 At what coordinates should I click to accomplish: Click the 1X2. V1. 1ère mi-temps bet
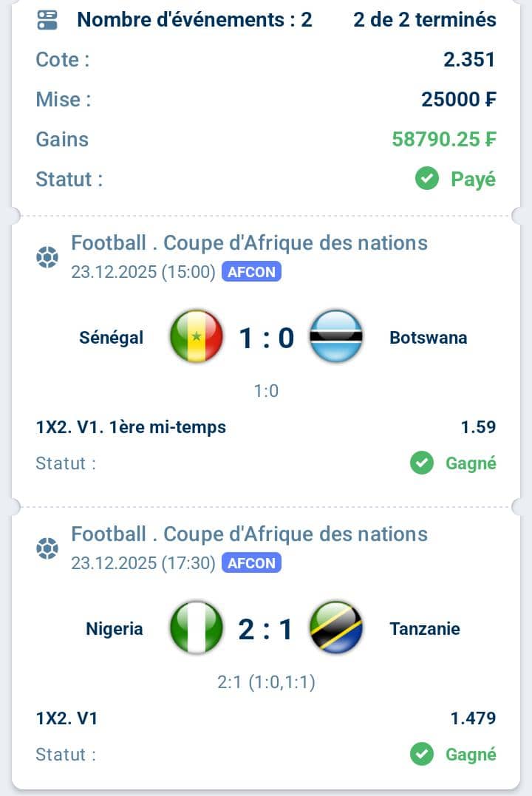(131, 426)
